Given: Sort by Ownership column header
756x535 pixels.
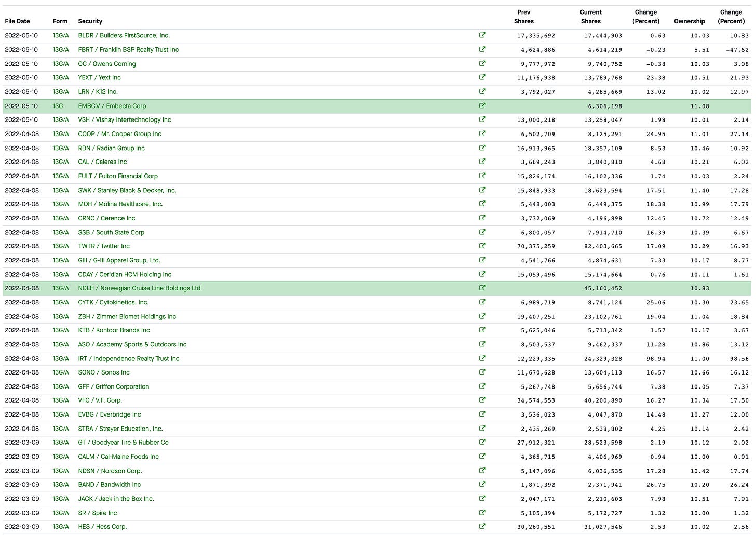Looking at the screenshot, I should click(x=690, y=21).
